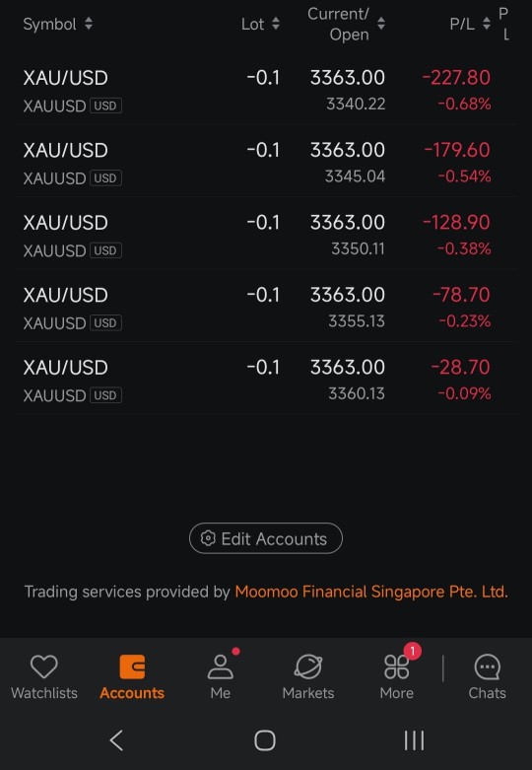Viewport: 532px width, 770px height.
Task: Select XAU/USD position opened at 3360.13
Action: point(266,379)
